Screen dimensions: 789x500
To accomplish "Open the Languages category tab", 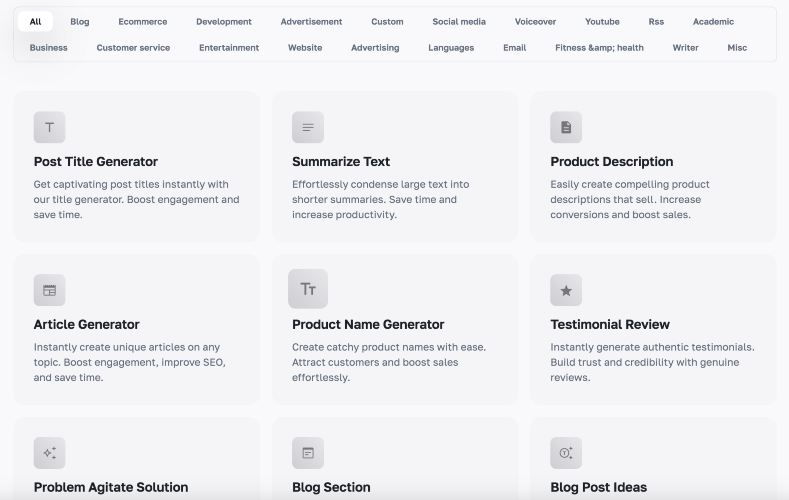I will click(x=451, y=48).
